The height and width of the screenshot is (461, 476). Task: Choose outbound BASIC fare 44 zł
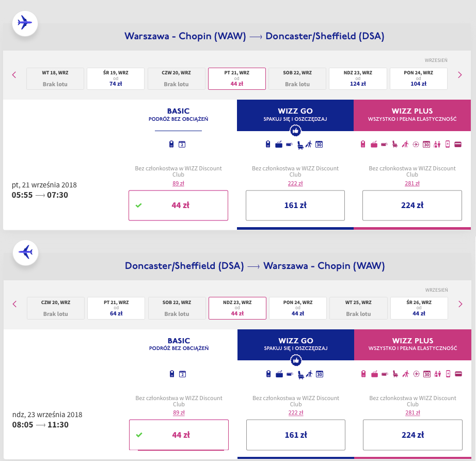[178, 205]
